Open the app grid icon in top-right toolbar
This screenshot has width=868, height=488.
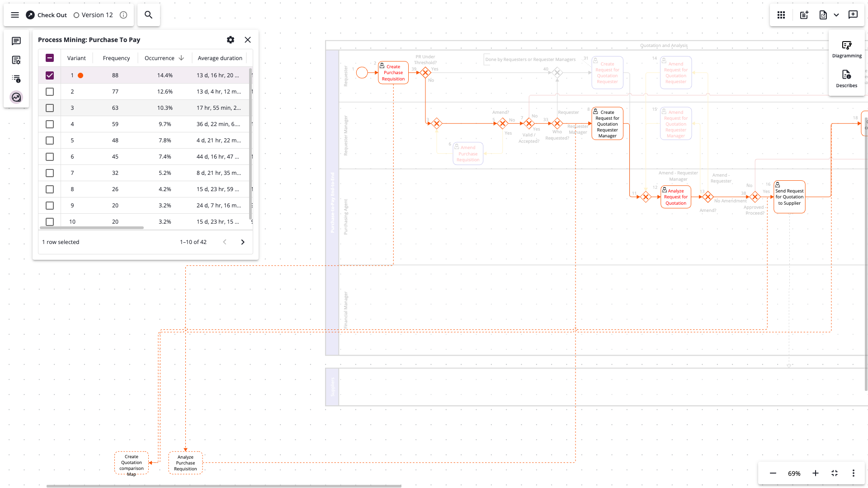tap(781, 15)
